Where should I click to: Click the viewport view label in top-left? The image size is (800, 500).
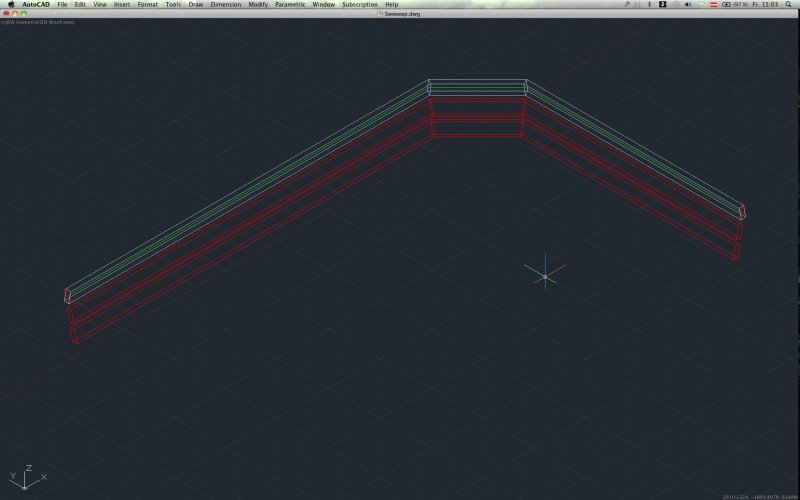click(x=38, y=22)
